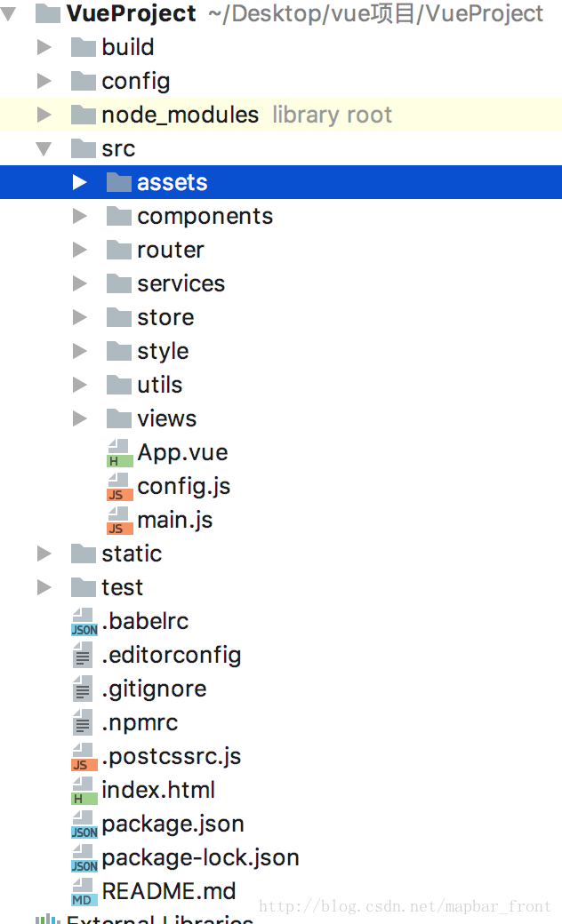The width and height of the screenshot is (562, 924).
Task: Select the .gitignore file
Action: pos(154,689)
